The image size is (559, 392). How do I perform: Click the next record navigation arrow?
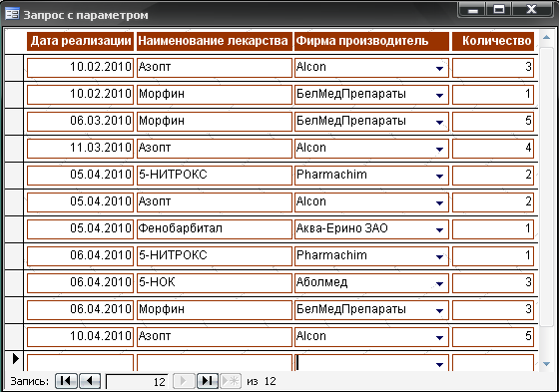184,381
